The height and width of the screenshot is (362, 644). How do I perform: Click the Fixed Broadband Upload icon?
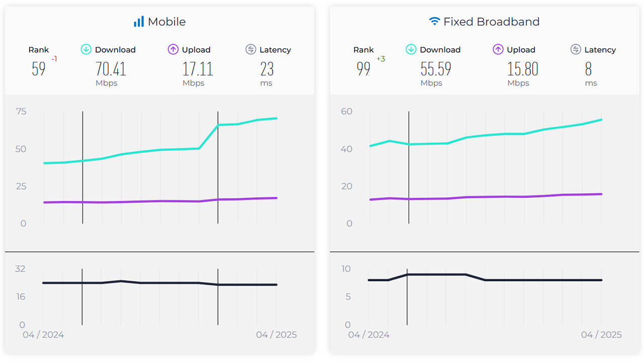click(x=498, y=49)
